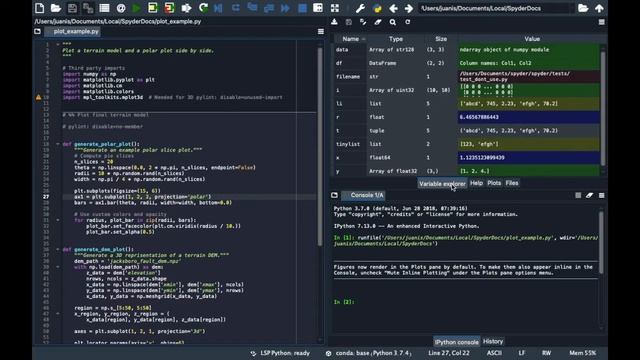Viewport: 640px width, 360px height.
Task: Click the conda base environment status
Action: coord(368,353)
